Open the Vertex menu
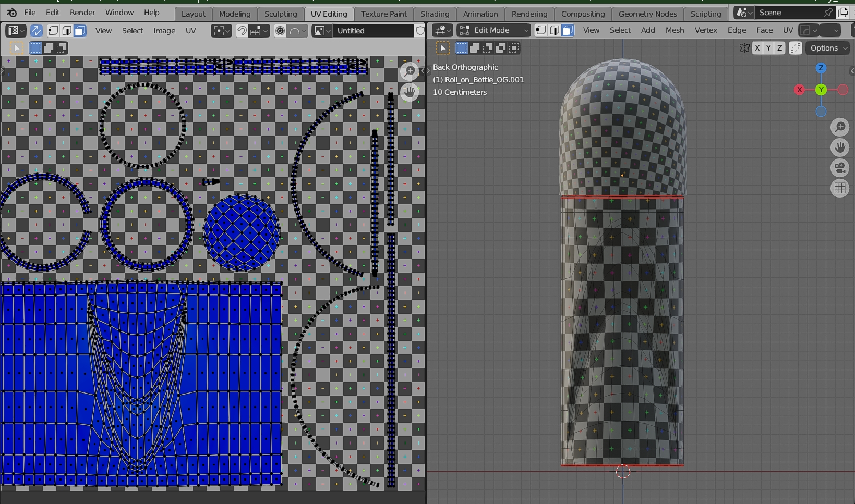 click(x=706, y=30)
